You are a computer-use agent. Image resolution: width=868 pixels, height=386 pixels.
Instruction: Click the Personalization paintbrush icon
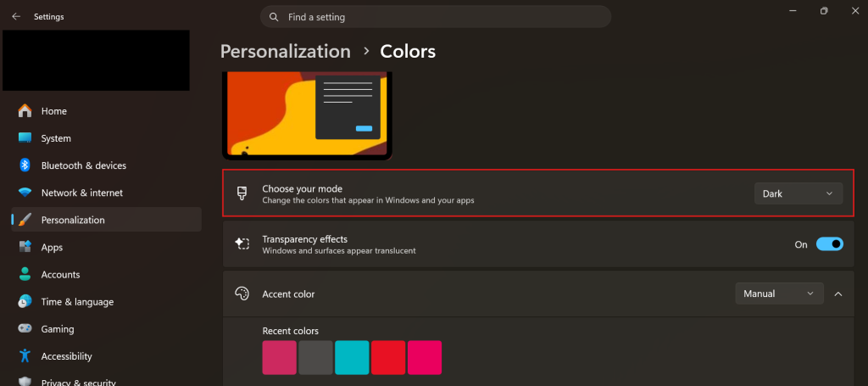[x=25, y=220]
